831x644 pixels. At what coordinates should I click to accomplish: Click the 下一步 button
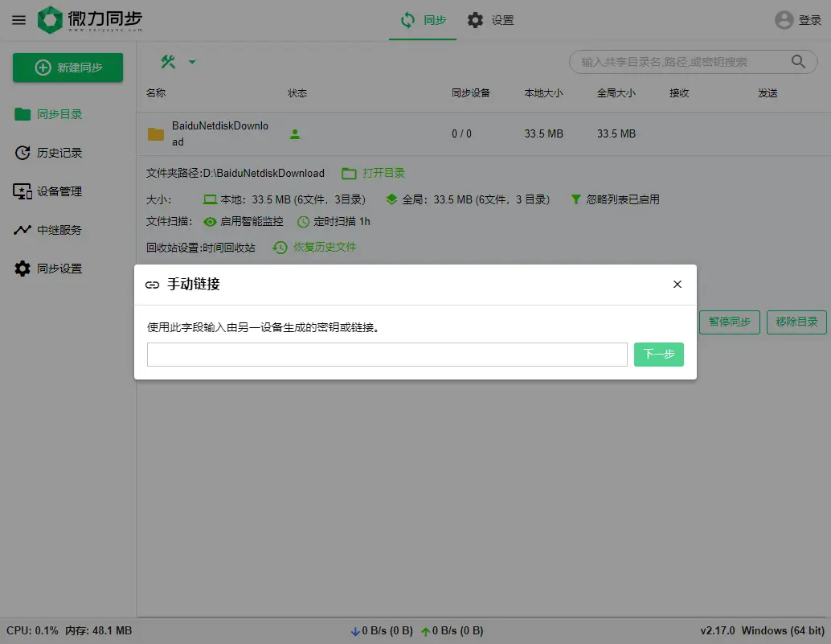(658, 355)
